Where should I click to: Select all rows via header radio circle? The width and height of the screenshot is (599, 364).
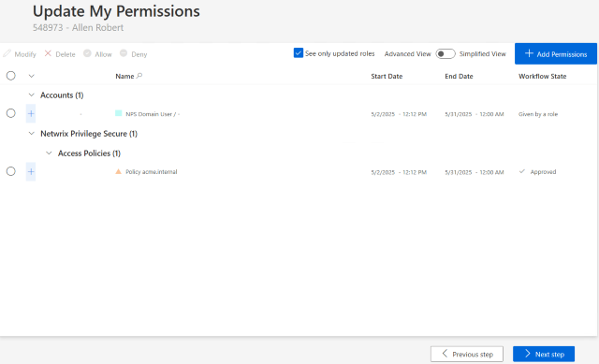coord(10,76)
